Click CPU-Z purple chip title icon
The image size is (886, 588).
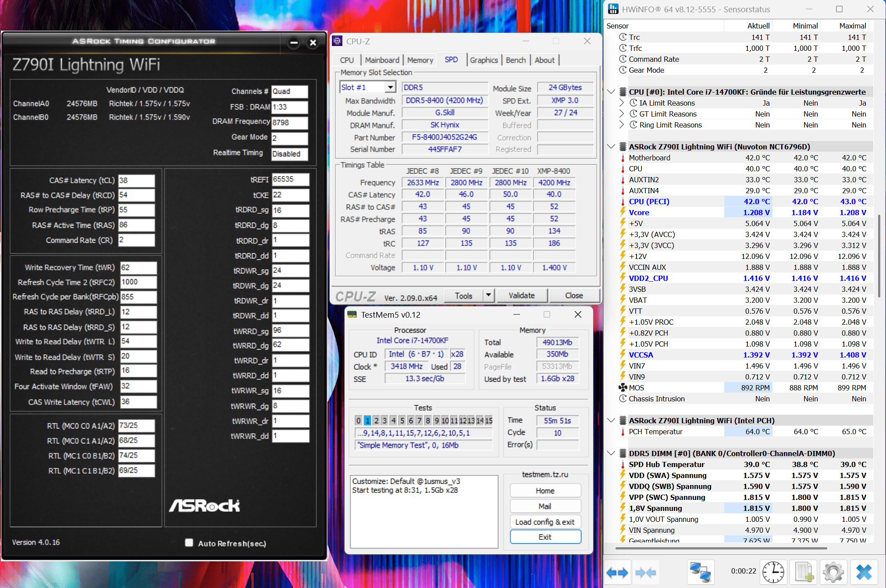[337, 41]
